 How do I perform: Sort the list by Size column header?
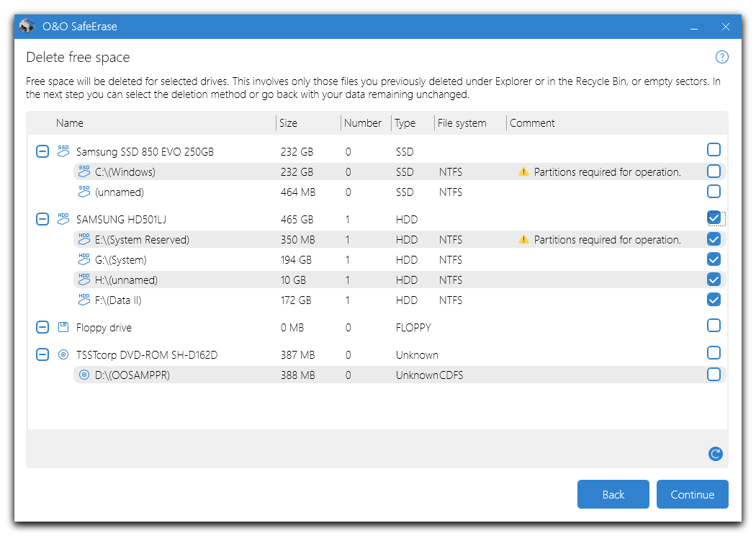289,123
